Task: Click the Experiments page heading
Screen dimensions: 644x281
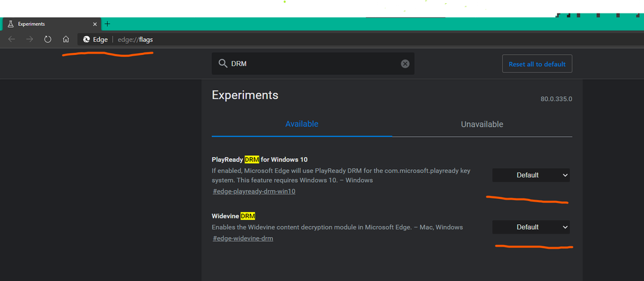Action: tap(245, 96)
